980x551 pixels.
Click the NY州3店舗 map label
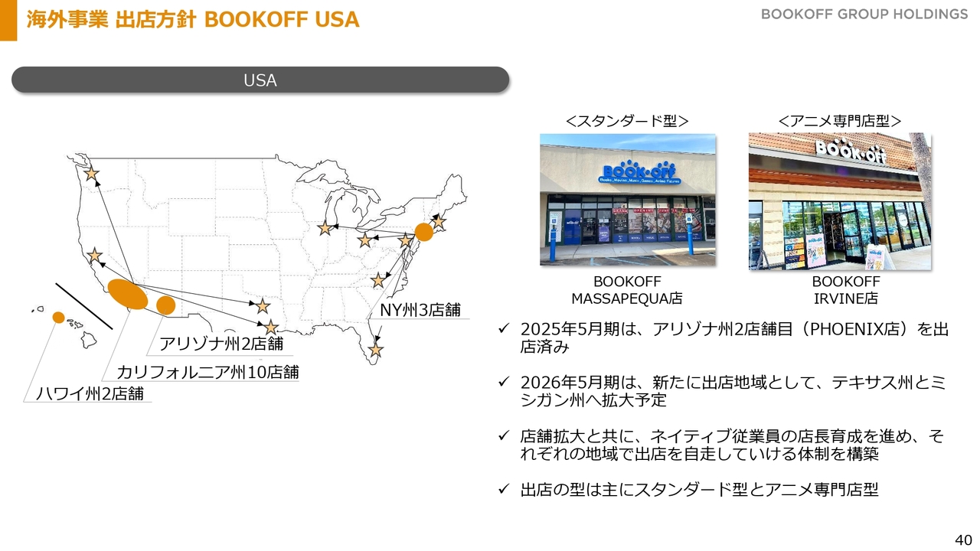pos(420,309)
